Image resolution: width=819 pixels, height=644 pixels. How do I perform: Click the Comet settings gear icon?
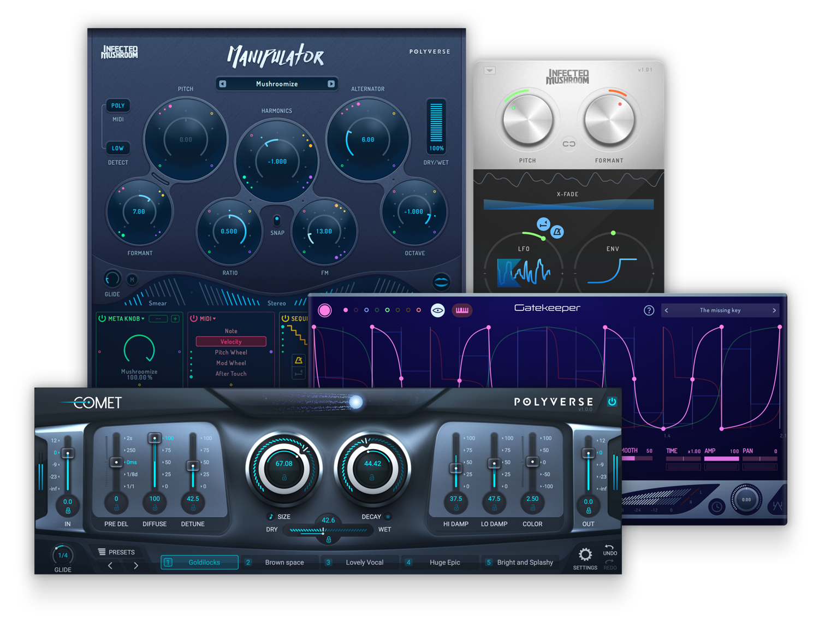point(585,555)
